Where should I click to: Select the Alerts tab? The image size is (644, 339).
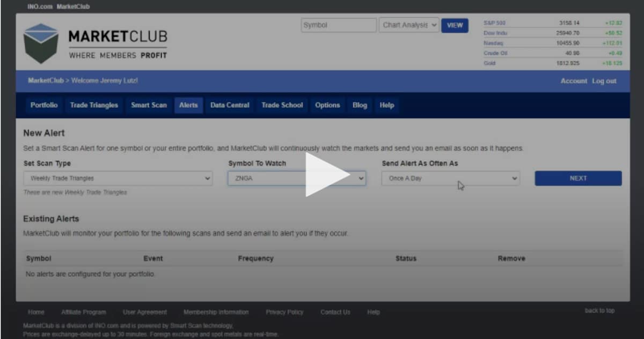pos(188,105)
